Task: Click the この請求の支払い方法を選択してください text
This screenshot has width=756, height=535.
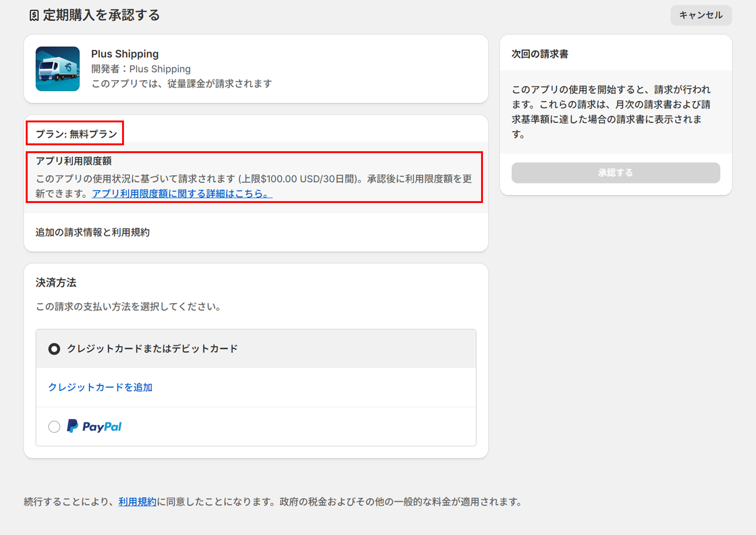Action: (x=128, y=307)
